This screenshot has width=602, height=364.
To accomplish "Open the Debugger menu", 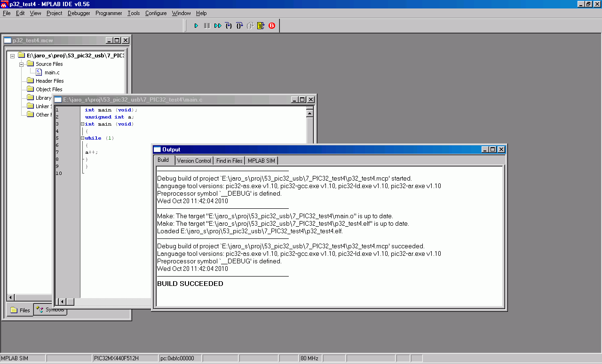I will point(79,13).
